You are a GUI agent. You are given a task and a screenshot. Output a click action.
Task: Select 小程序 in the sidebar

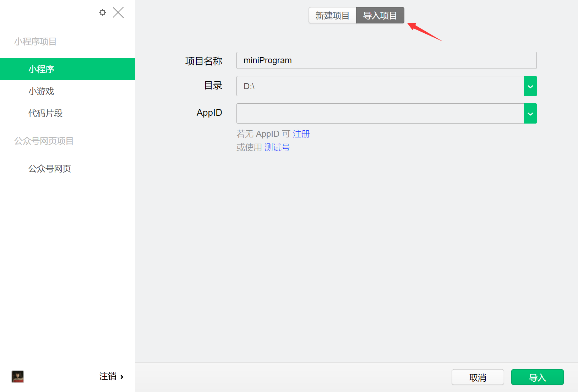(67, 69)
